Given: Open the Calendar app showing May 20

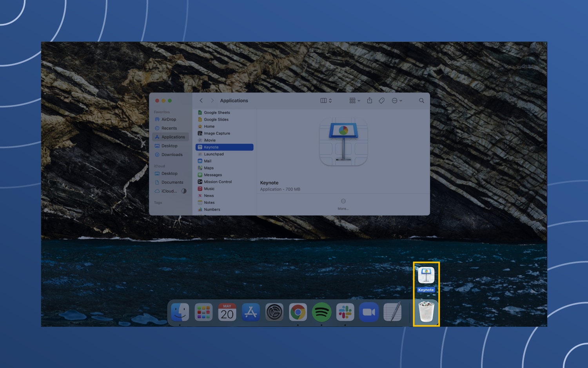Looking at the screenshot, I should (227, 312).
